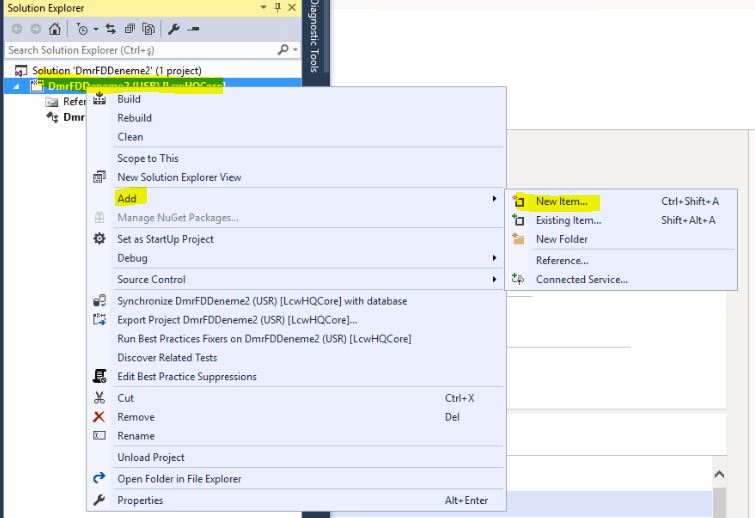Viewport: 755px width, 518px height.
Task: Click the Forward navigation arrow in Solution Explorer
Action: click(36, 29)
